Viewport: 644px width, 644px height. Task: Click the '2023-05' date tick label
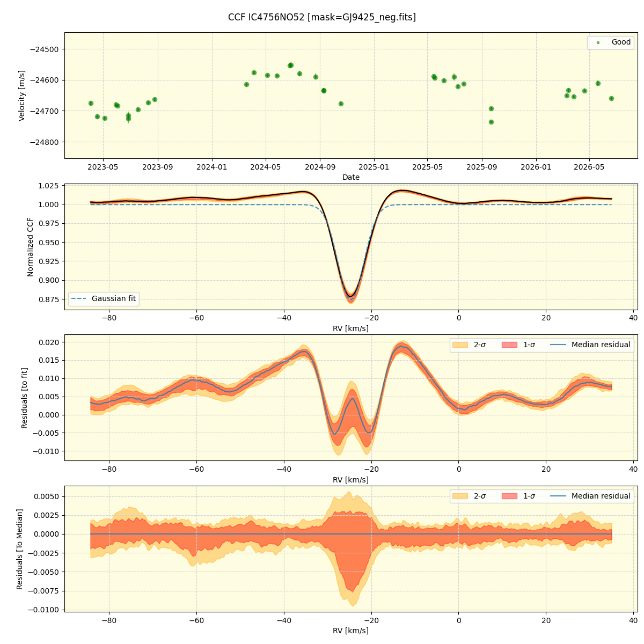[103, 167]
